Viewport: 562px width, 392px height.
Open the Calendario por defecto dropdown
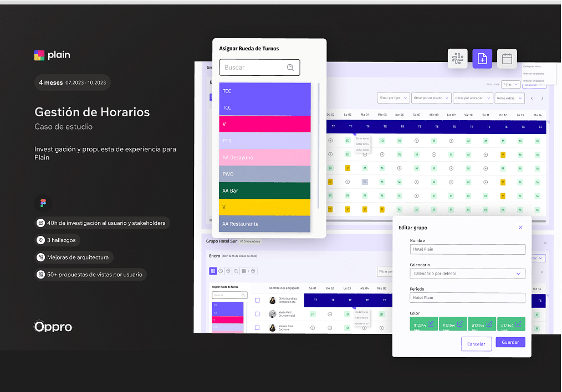point(467,274)
